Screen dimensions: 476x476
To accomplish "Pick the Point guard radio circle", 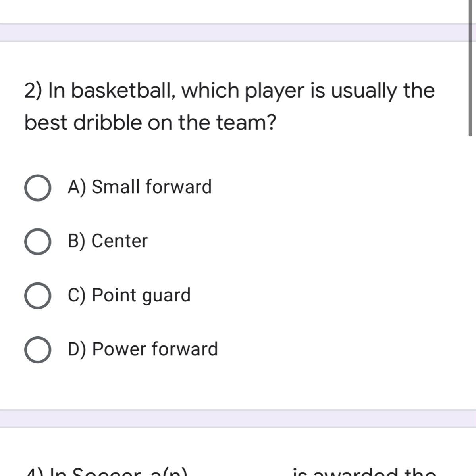I will (x=37, y=296).
